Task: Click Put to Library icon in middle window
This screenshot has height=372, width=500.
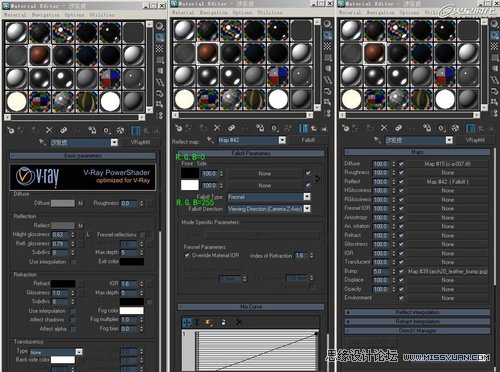Action: [x=260, y=128]
